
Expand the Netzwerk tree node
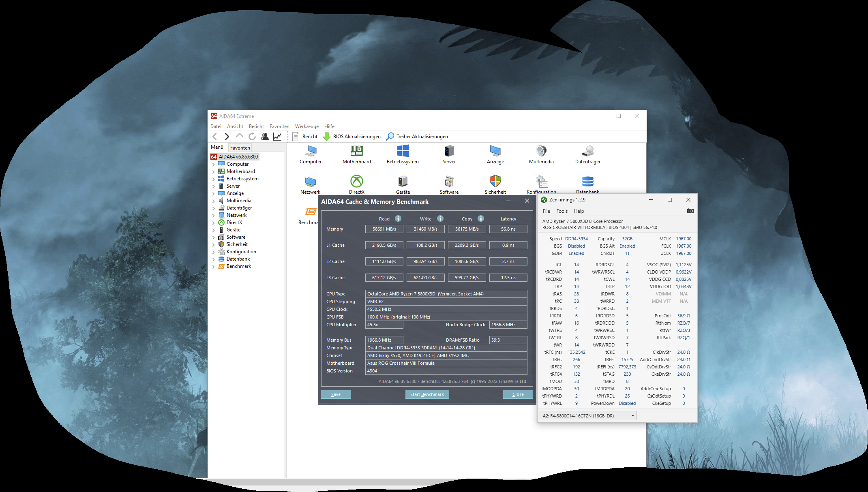click(x=214, y=216)
